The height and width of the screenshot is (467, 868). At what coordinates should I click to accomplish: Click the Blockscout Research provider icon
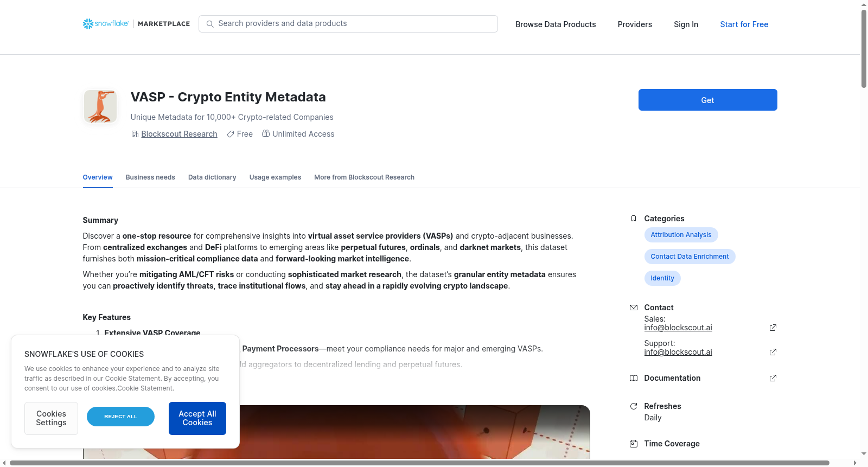135,134
